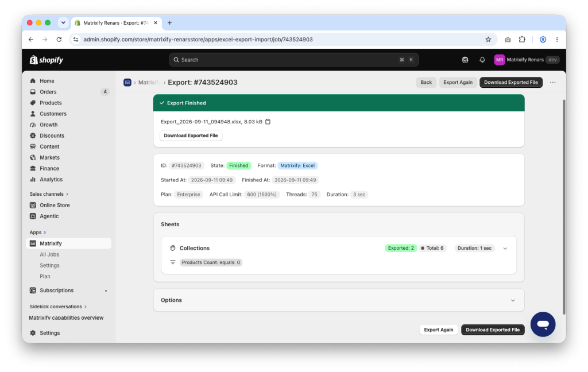Click the browser address bar URL

pyautogui.click(x=198, y=40)
